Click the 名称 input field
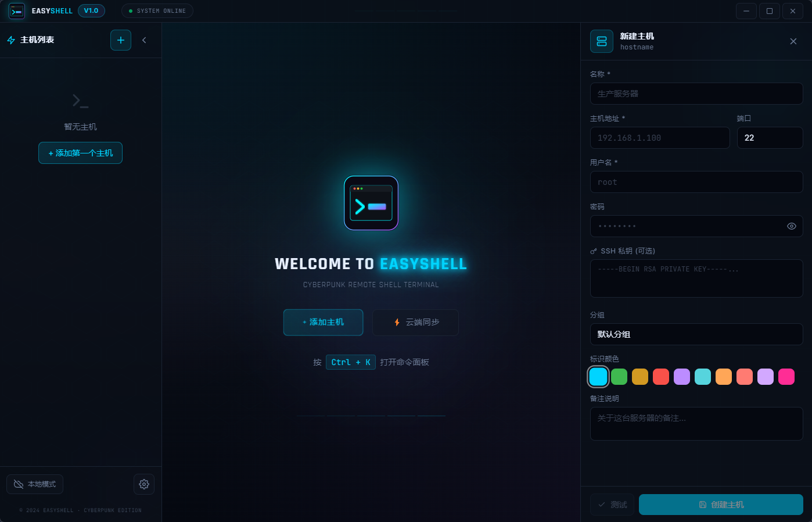The image size is (812, 522). [x=696, y=94]
